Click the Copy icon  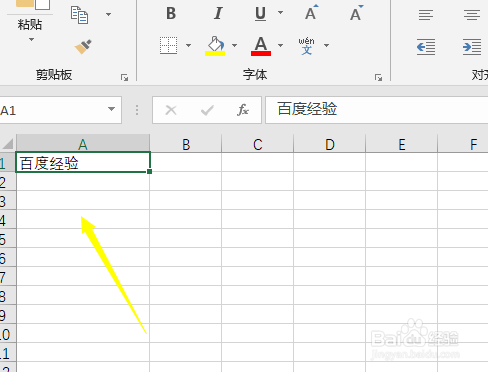coord(79,15)
